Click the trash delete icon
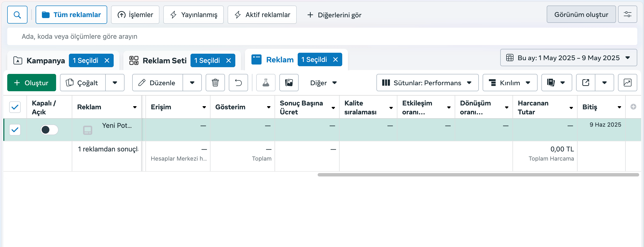 coord(215,83)
